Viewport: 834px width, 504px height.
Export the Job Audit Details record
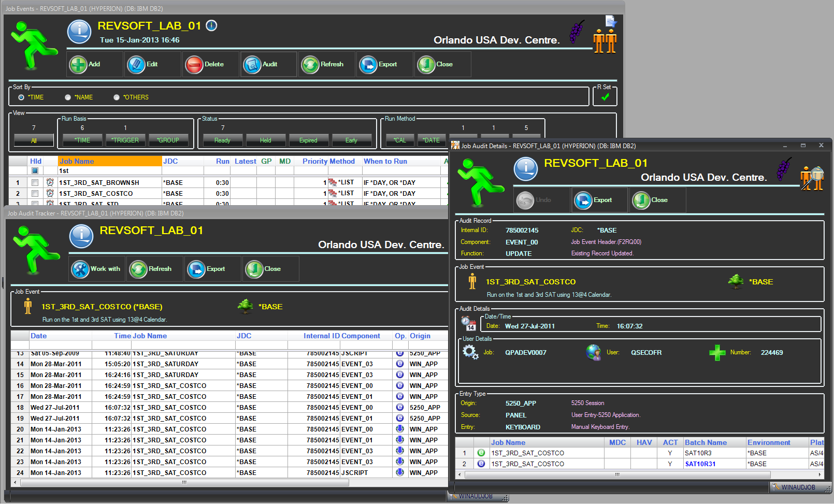point(584,200)
